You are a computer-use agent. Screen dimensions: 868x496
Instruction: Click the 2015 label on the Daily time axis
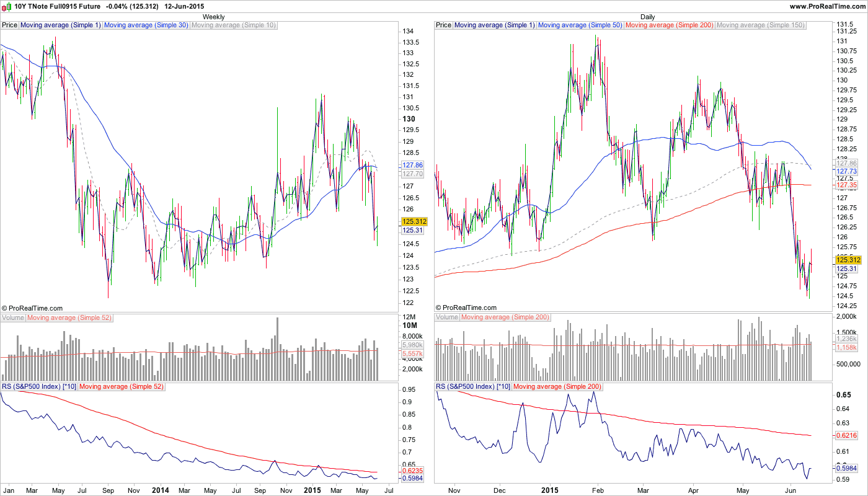[x=551, y=490]
